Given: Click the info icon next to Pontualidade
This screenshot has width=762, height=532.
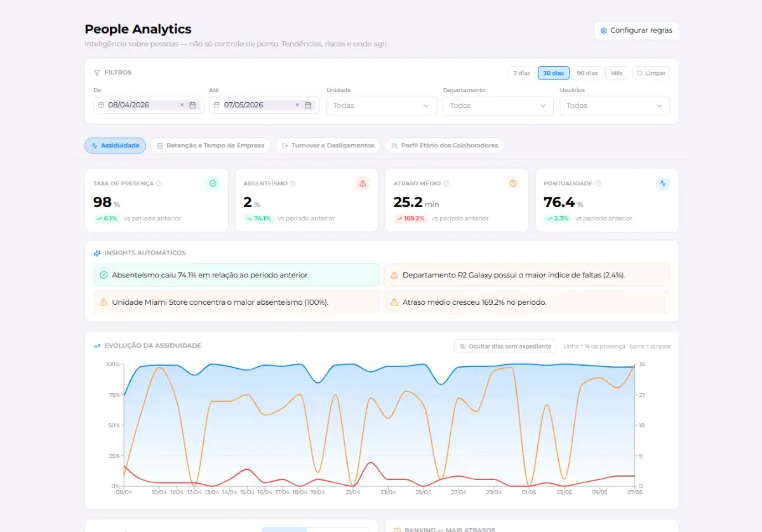Looking at the screenshot, I should point(598,183).
